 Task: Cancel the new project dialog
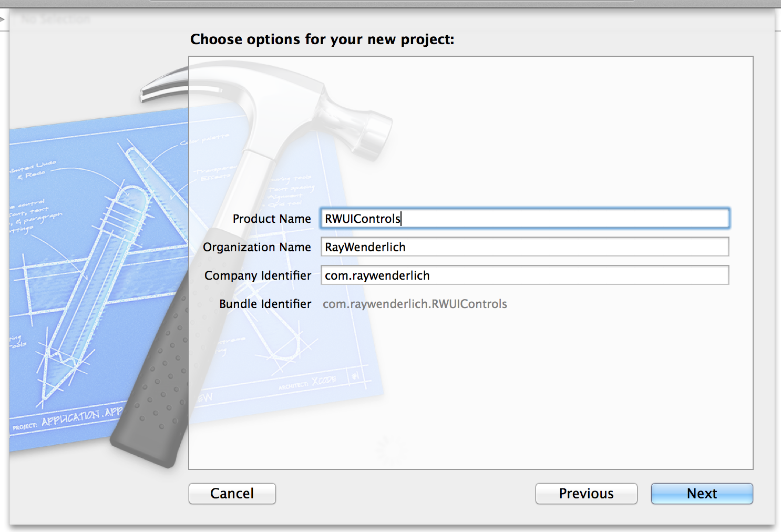coord(232,494)
